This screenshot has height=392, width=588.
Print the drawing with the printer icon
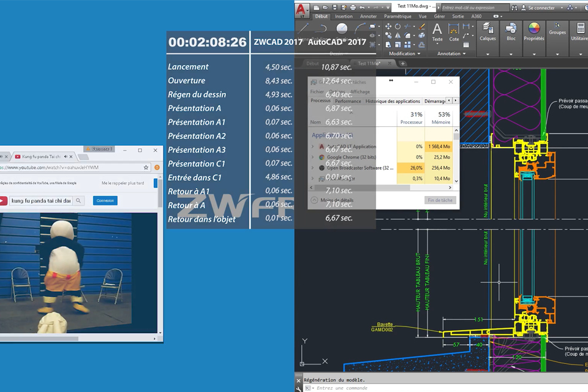353,7
